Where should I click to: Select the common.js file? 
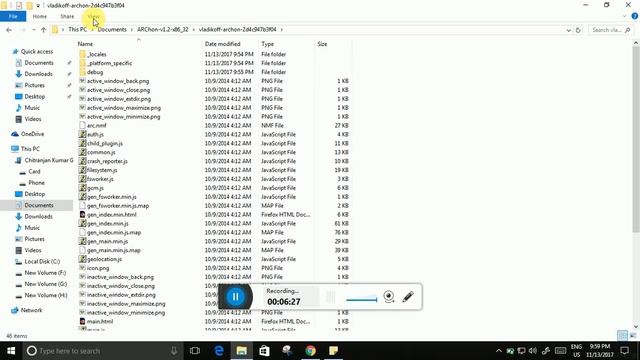pyautogui.click(x=101, y=152)
